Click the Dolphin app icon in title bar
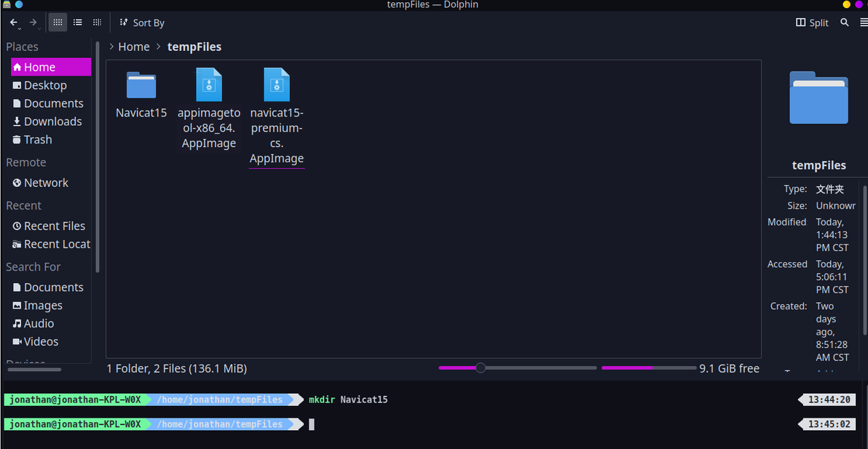 [7, 4]
